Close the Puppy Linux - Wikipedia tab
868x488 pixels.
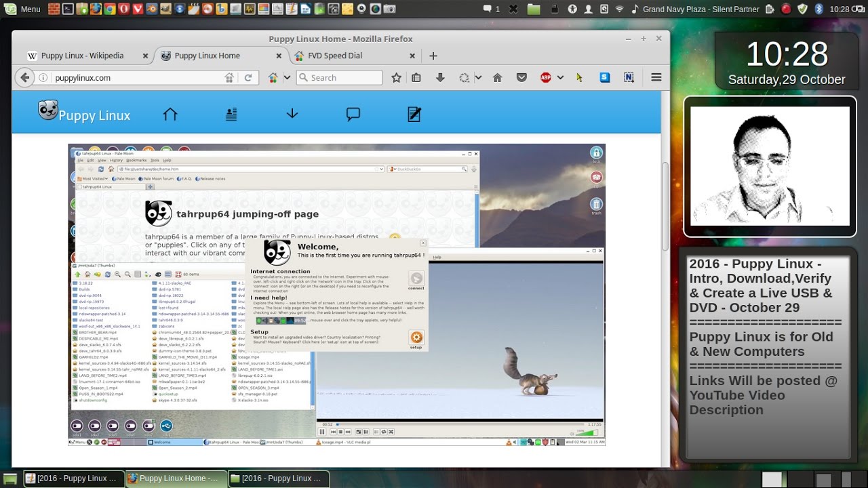145,56
